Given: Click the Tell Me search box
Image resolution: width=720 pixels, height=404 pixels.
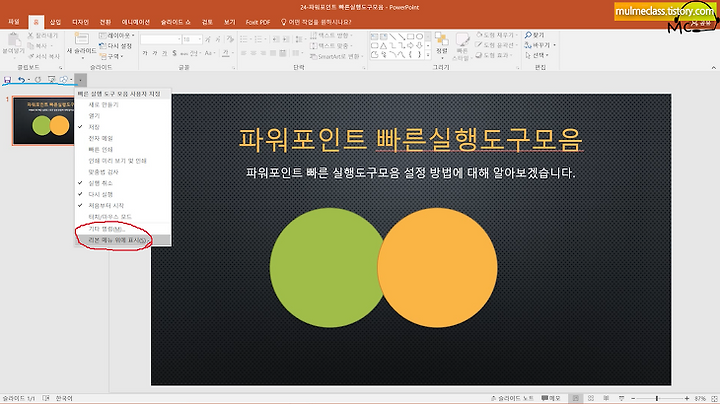Looking at the screenshot, I should point(317,22).
